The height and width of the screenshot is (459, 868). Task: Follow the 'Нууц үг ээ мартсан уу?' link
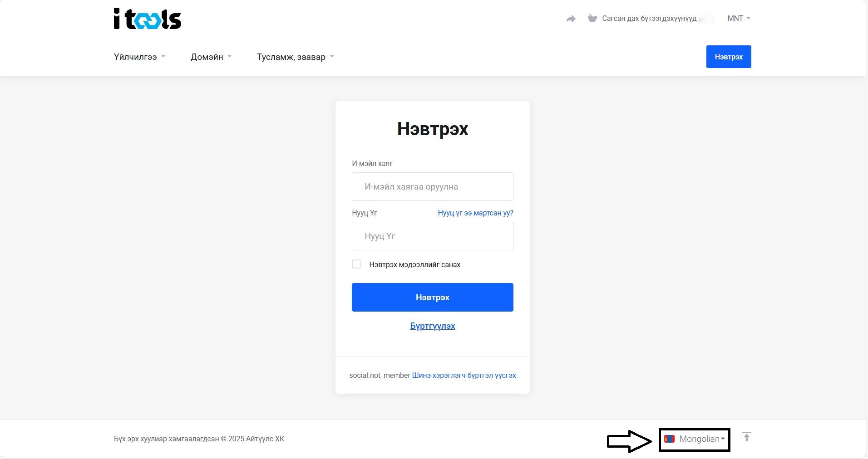tap(475, 213)
